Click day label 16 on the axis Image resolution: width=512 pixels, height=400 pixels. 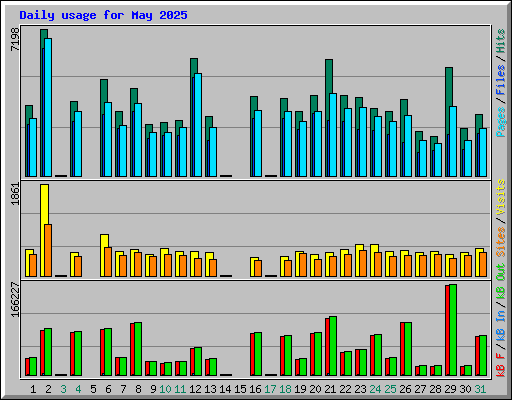click(255, 389)
